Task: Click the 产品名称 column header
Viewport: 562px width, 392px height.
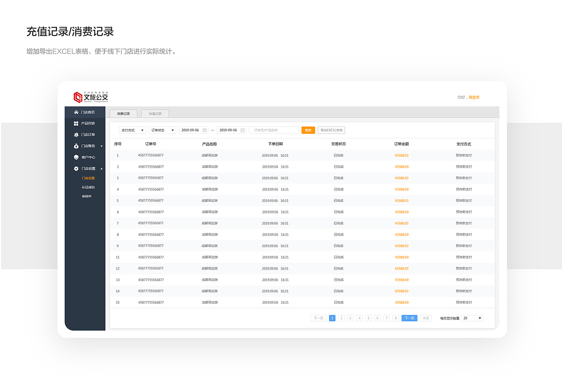Action: 209,144
